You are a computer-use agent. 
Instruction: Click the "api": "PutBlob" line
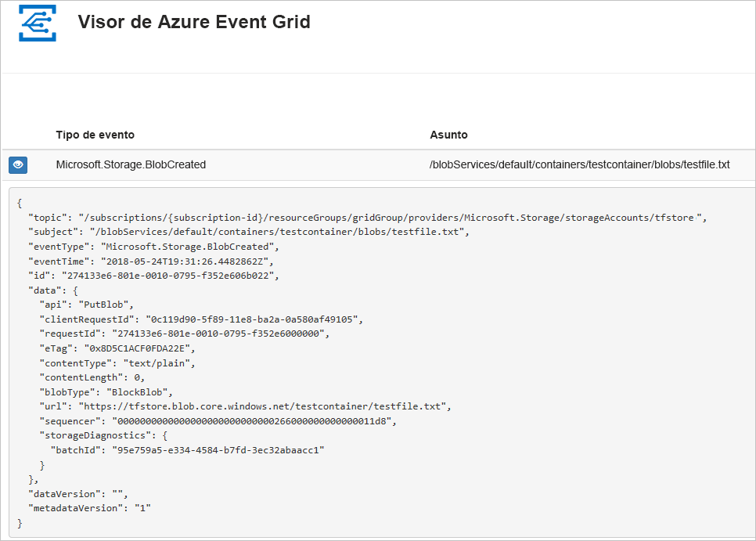coord(86,305)
